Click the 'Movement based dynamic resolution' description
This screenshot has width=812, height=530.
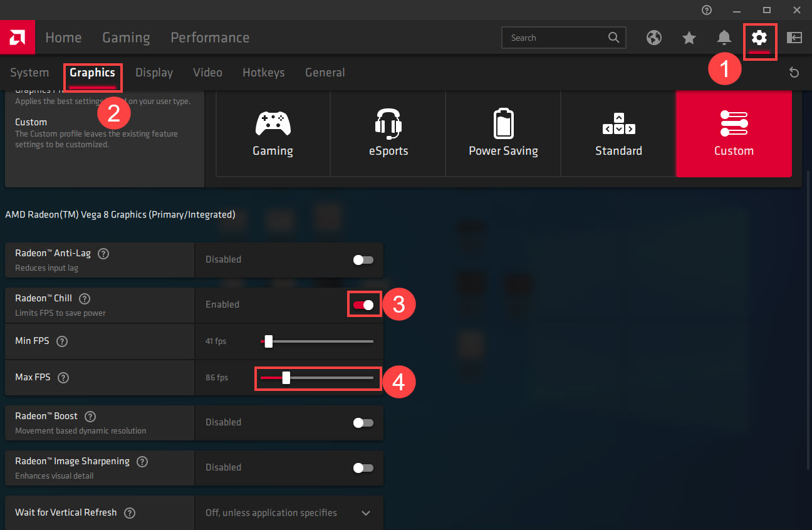[81, 430]
